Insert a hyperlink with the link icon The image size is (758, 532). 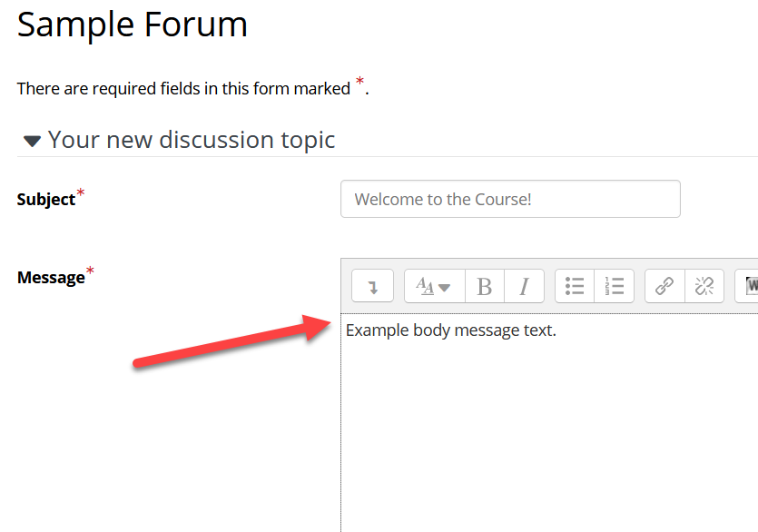[x=664, y=286]
